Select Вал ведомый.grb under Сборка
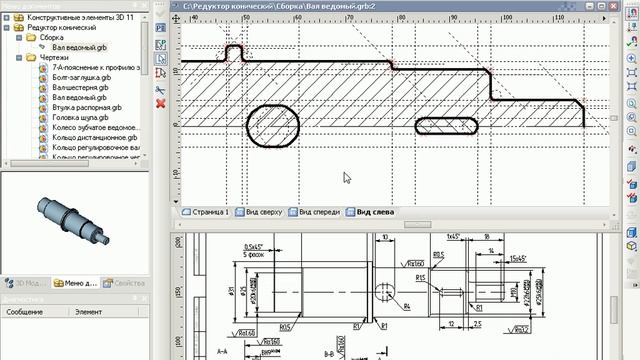 pyautogui.click(x=79, y=47)
